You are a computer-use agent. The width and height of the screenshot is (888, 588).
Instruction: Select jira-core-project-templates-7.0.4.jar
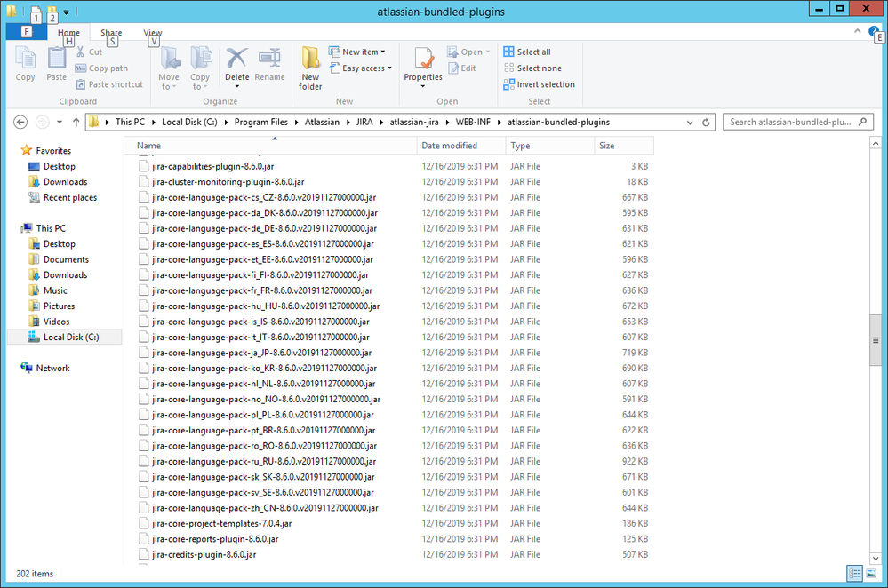click(x=222, y=523)
